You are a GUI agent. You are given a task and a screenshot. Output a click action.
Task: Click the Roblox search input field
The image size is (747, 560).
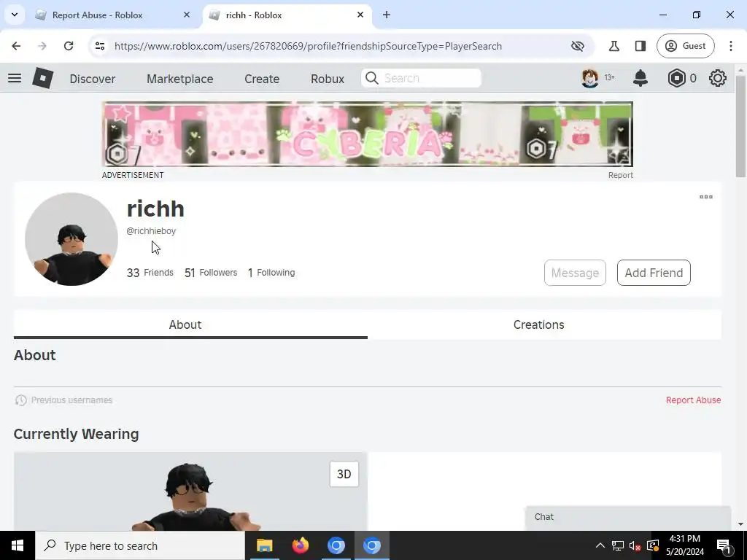421,78
